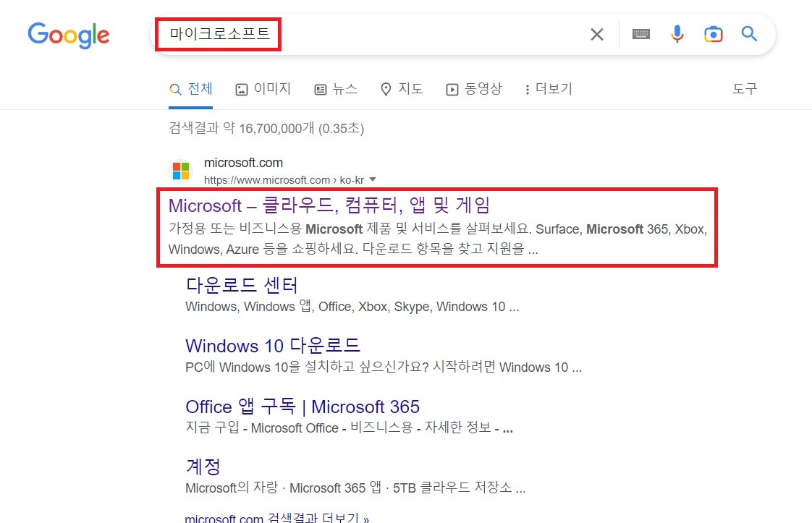
Task: Expand the arrow next to ko-kr URL
Action: tap(372, 179)
